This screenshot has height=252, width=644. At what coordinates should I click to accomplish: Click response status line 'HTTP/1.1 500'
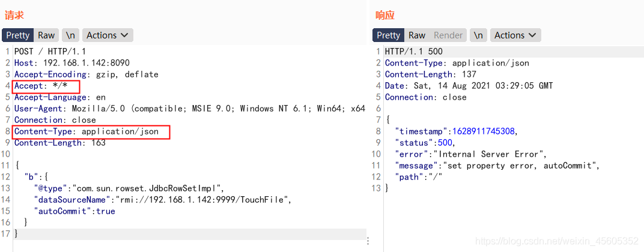pos(413,52)
